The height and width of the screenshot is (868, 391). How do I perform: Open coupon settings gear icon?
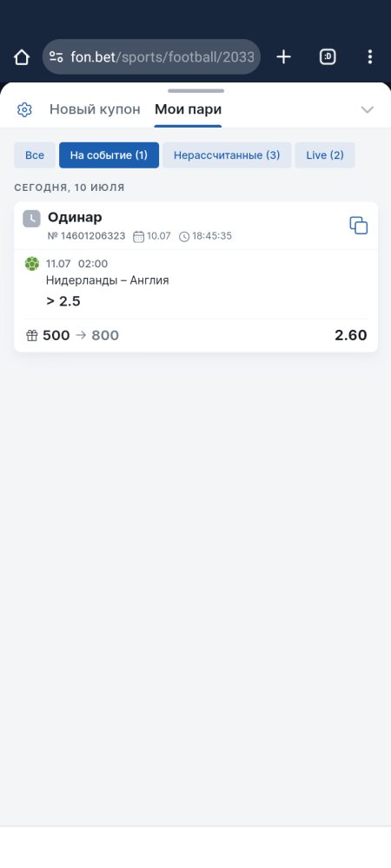click(x=24, y=109)
